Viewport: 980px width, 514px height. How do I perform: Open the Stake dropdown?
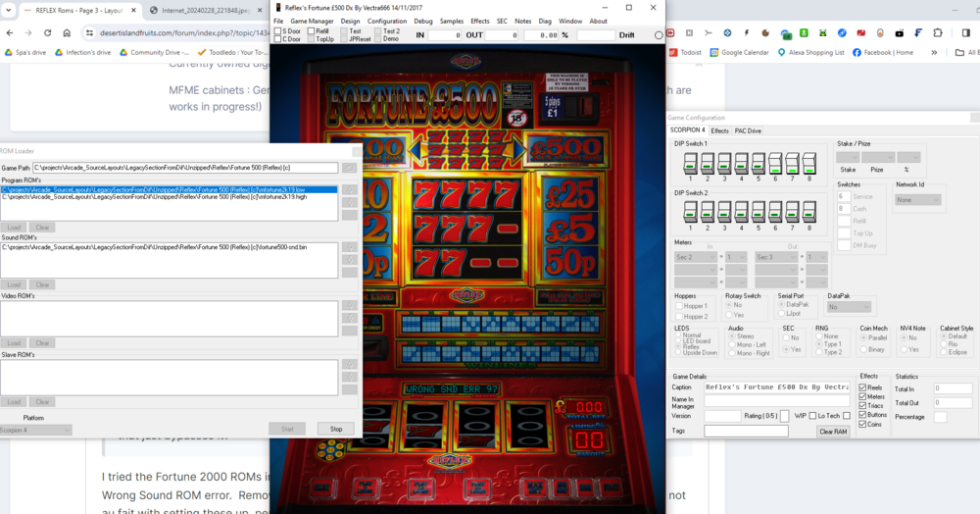point(848,157)
